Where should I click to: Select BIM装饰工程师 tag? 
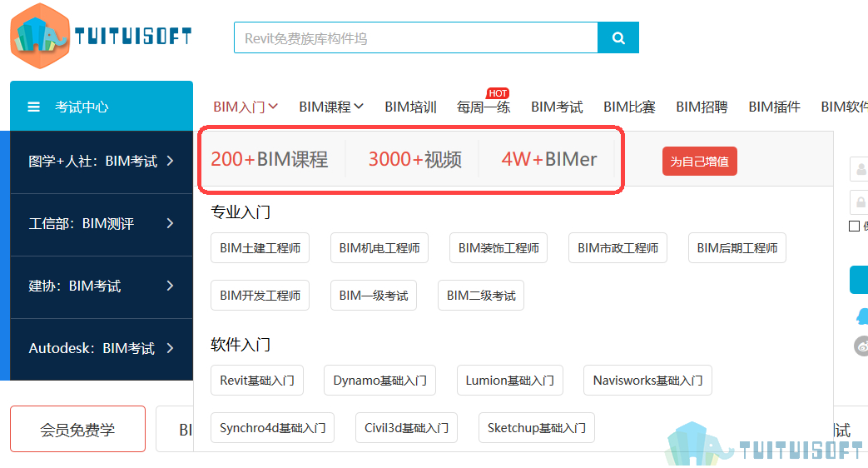(x=498, y=247)
